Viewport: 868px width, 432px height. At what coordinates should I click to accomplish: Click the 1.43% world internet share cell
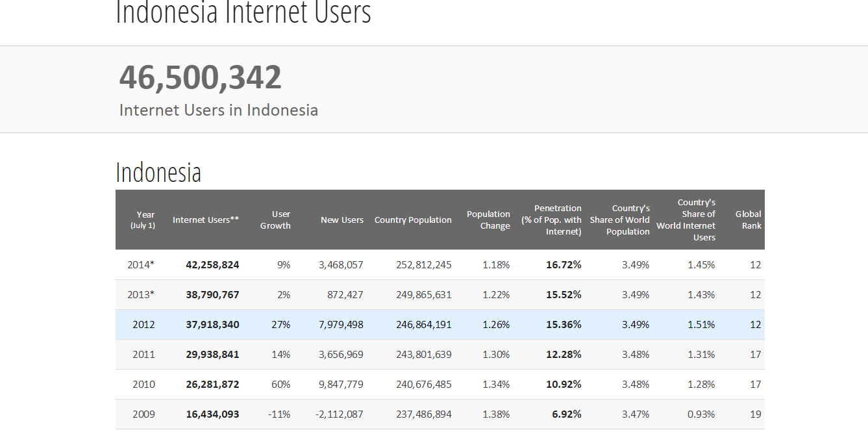coord(701,294)
